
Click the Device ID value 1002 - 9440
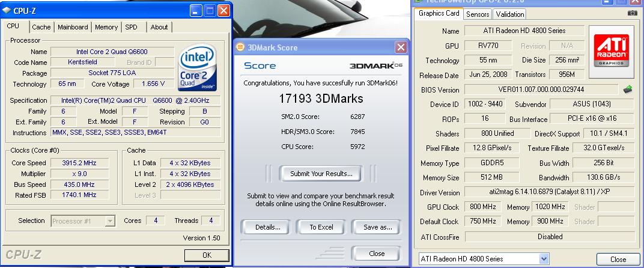485,104
